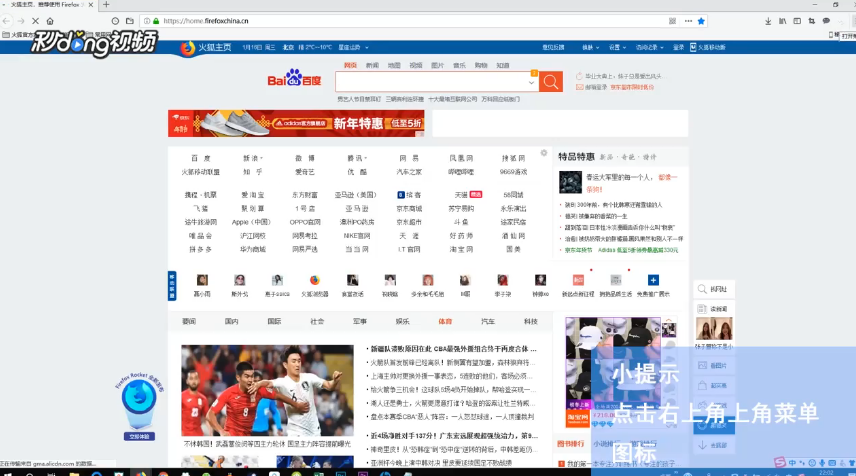Screen dimensions: 856x476
Task: Open the Downloads arrow icon
Action: 768,21
